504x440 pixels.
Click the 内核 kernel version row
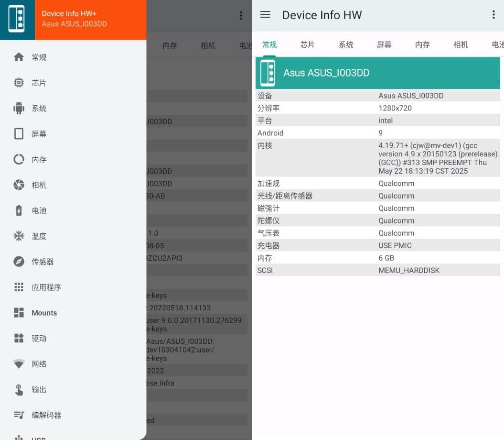377,158
